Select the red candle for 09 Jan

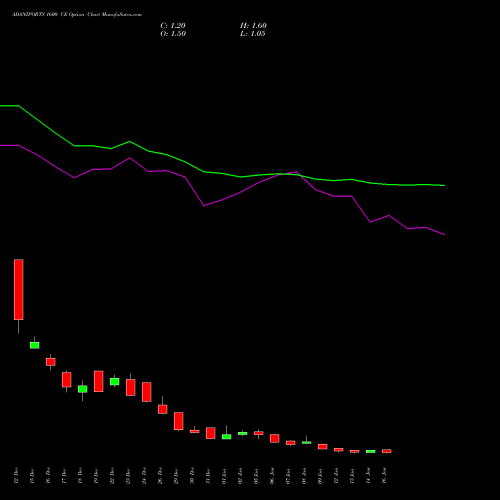323,447
